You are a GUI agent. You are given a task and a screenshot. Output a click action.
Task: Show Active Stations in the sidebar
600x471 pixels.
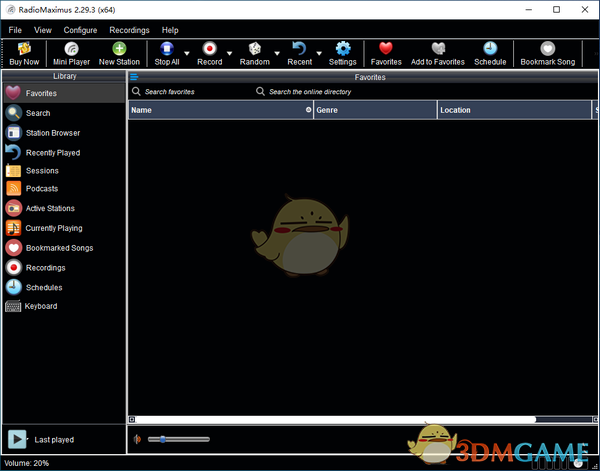coord(64,208)
